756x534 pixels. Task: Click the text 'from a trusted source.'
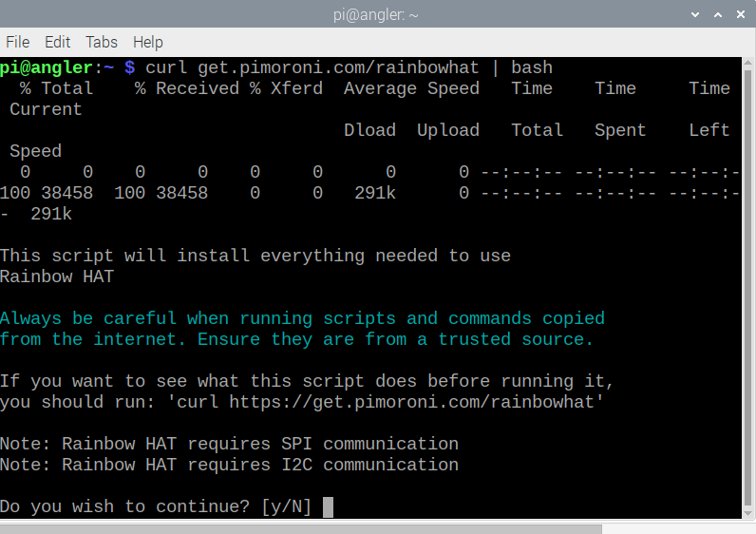coord(479,339)
